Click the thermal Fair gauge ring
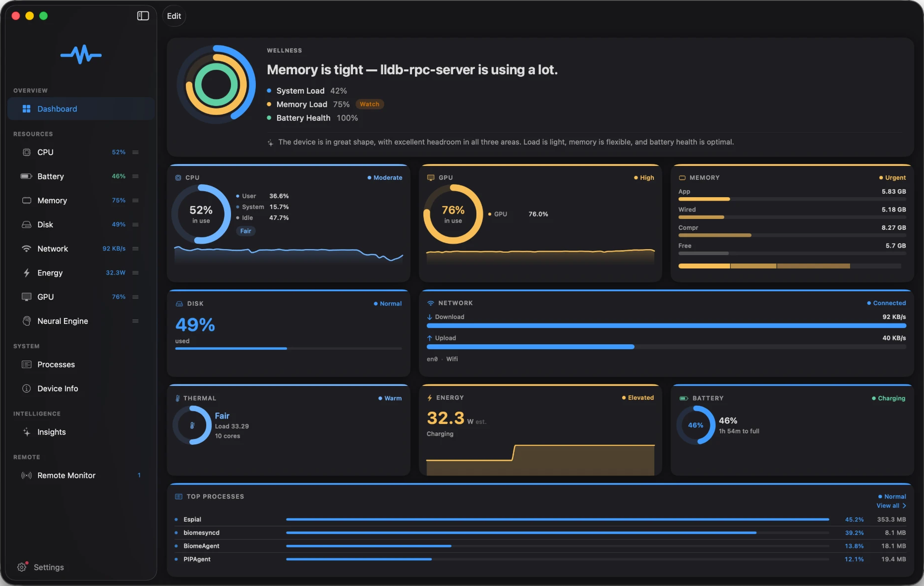 coord(192,425)
